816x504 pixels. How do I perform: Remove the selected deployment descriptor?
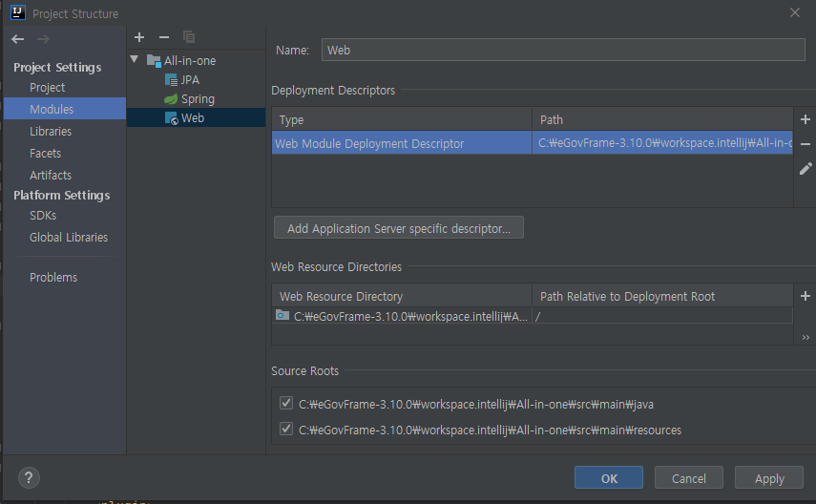click(x=805, y=144)
